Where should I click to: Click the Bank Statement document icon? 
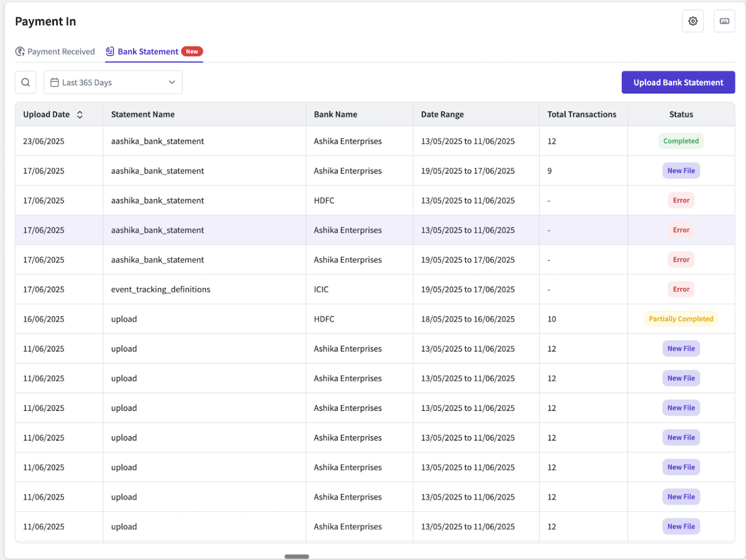click(x=110, y=51)
